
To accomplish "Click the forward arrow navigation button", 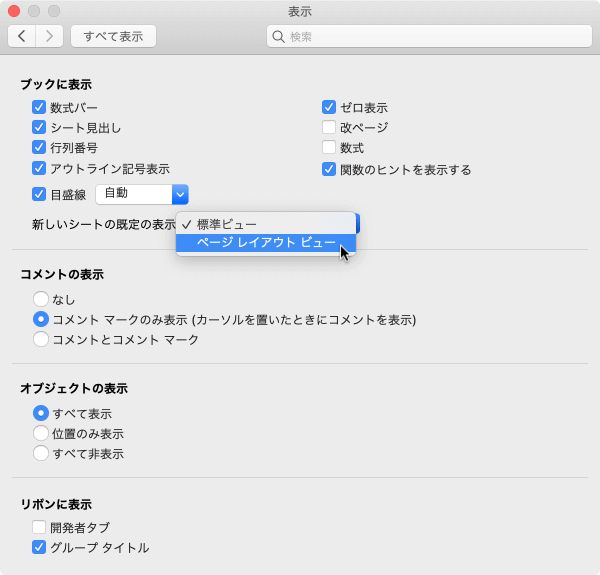I will [50, 36].
